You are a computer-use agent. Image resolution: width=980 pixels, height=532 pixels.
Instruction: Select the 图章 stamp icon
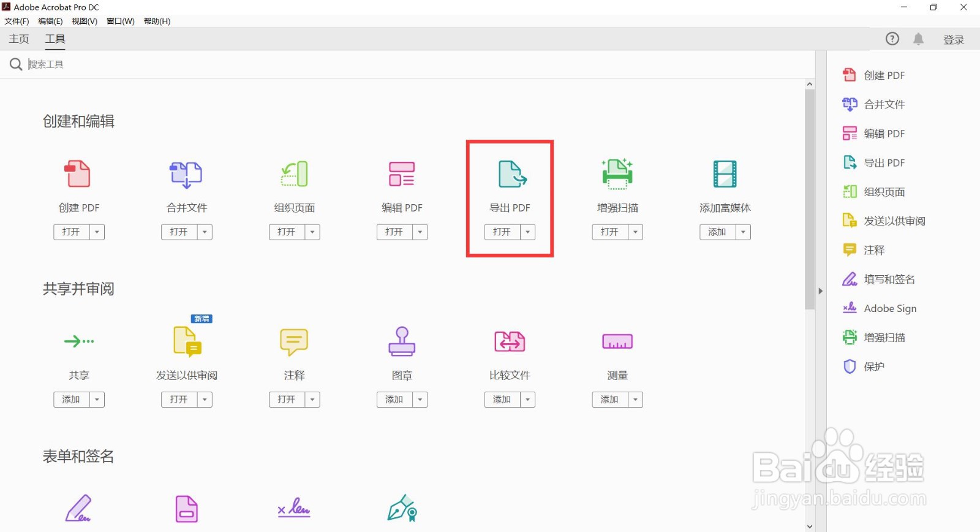[x=402, y=341]
